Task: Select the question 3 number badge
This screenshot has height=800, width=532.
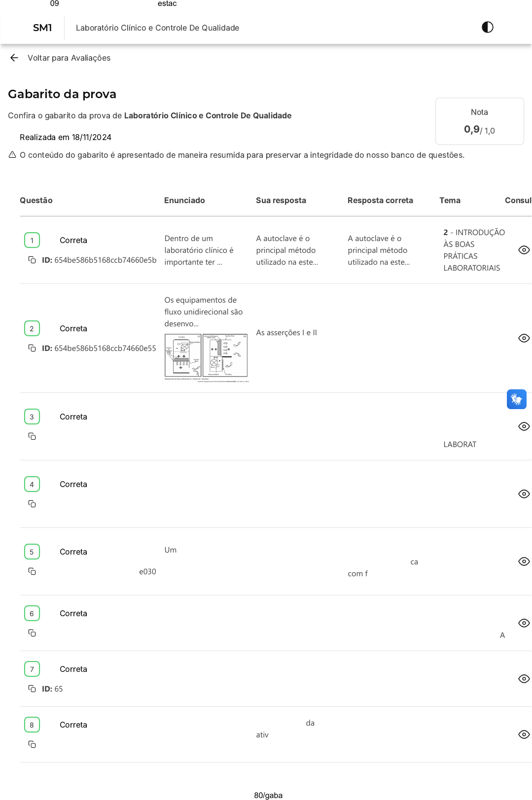Action: 32,417
